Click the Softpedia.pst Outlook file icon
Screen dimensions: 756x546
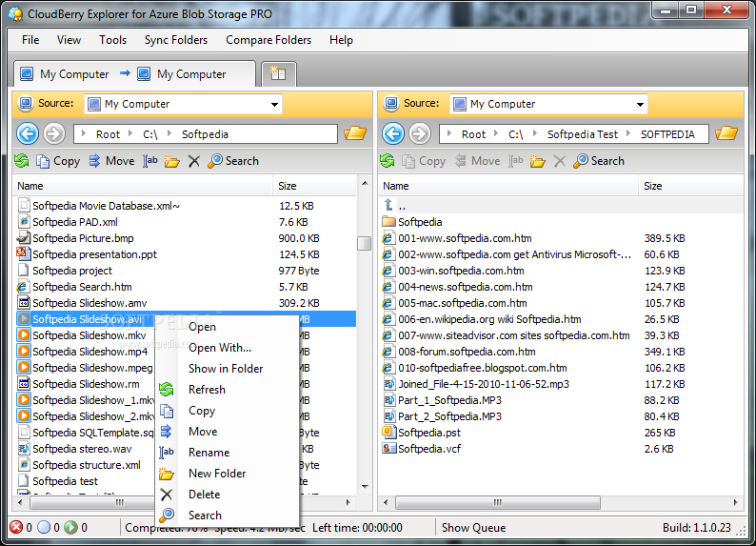coord(388,433)
